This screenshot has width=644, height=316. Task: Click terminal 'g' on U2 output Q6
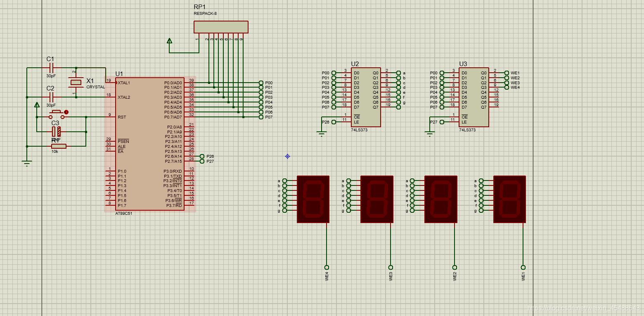tap(398, 102)
